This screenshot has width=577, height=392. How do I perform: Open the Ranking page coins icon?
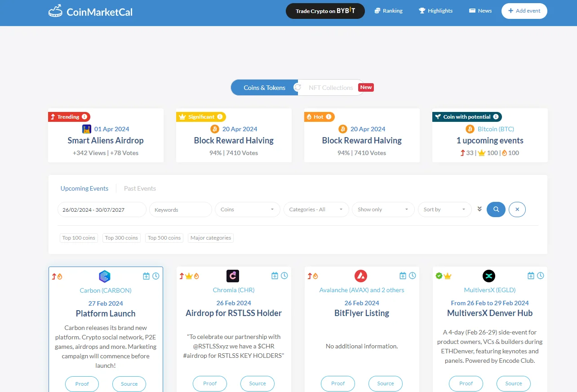pos(377,11)
